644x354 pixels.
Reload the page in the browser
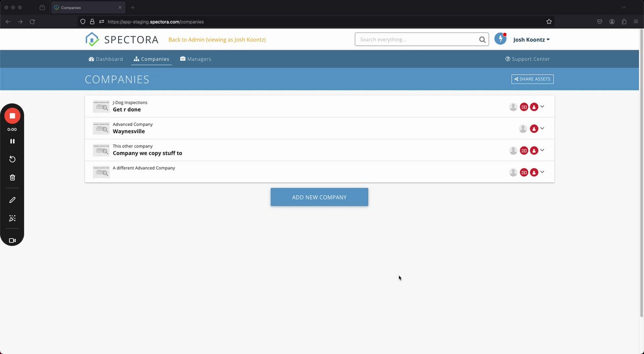tap(32, 22)
